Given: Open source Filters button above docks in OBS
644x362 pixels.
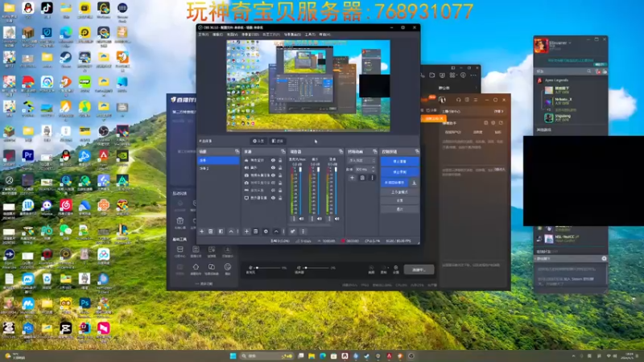Looking at the screenshot, I should coord(278,141).
